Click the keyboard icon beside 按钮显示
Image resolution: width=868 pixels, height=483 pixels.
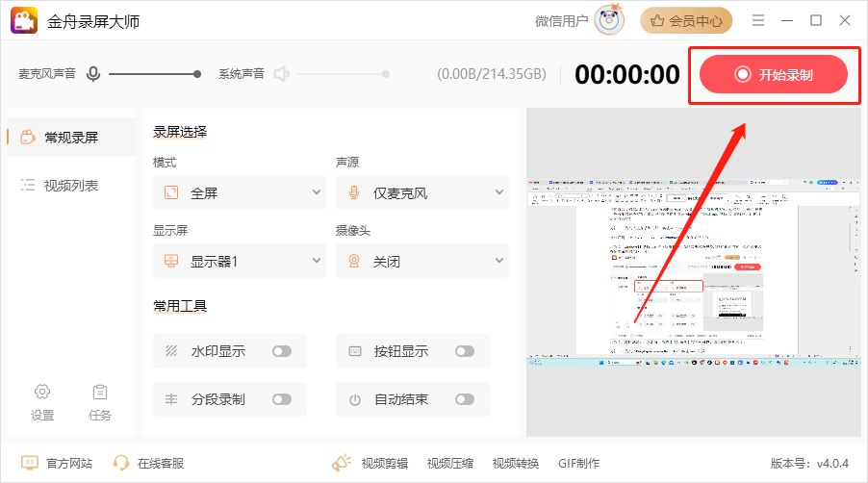(355, 351)
